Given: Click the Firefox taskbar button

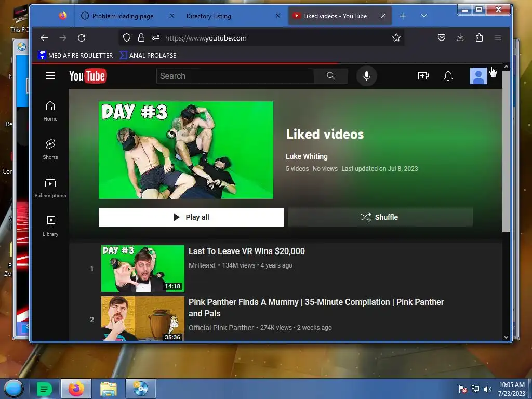Looking at the screenshot, I should [x=76, y=389].
